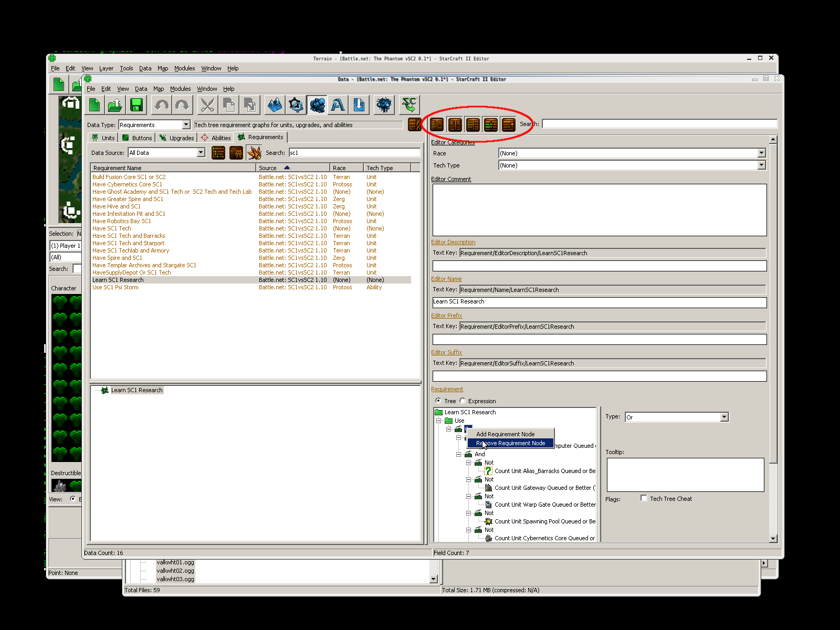This screenshot has height=630, width=840.
Task: Open the Terrain module mountain icon
Action: click(275, 106)
